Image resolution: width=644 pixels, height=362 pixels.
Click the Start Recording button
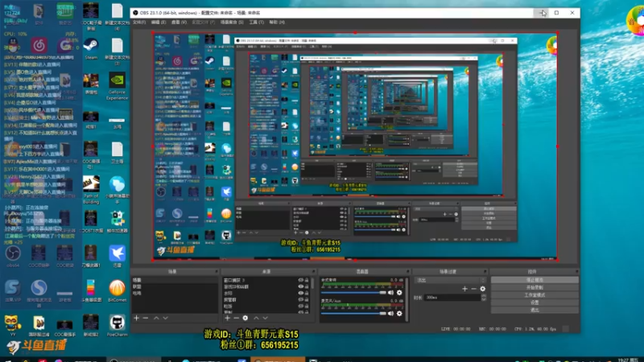coord(535,287)
